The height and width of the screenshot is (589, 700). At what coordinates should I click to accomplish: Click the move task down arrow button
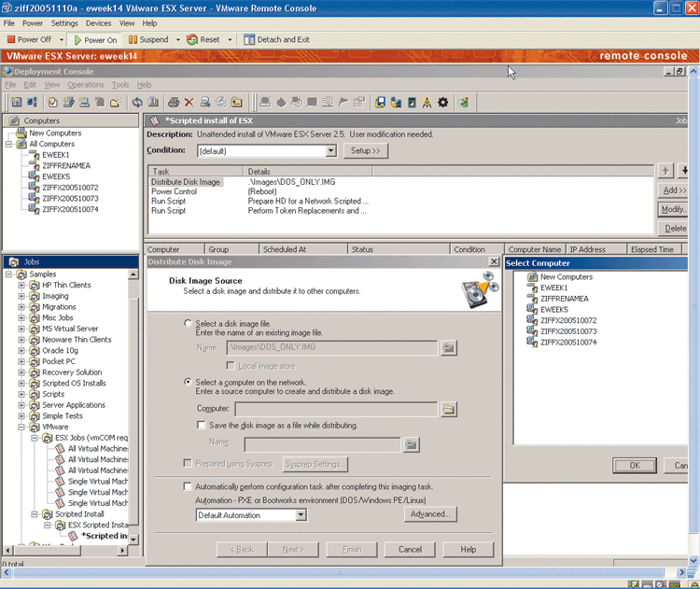click(684, 171)
